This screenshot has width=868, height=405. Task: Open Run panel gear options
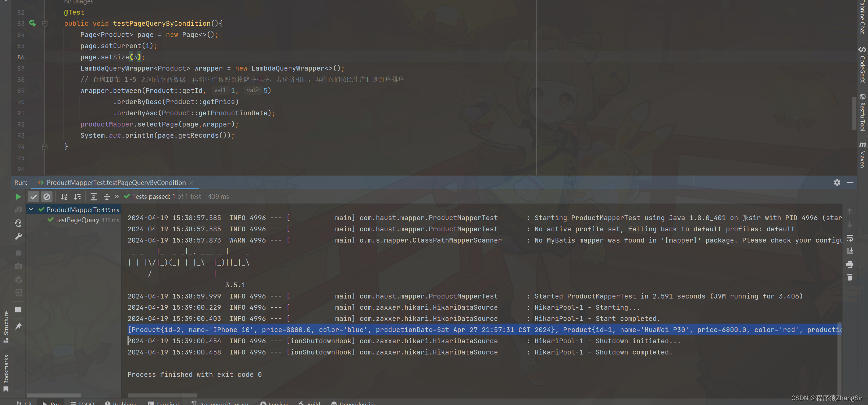pyautogui.click(x=837, y=183)
